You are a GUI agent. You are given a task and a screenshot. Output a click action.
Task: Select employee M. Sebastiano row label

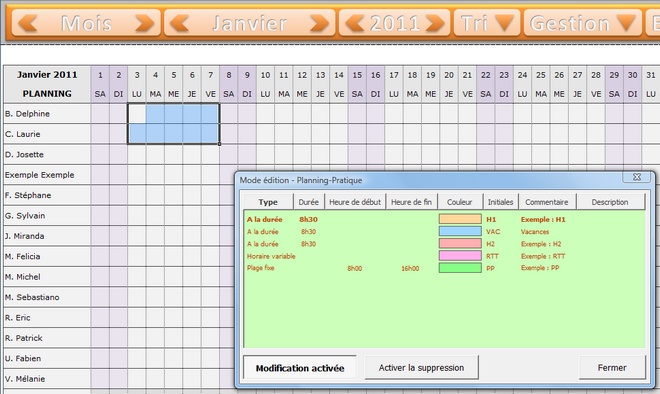coord(47,297)
